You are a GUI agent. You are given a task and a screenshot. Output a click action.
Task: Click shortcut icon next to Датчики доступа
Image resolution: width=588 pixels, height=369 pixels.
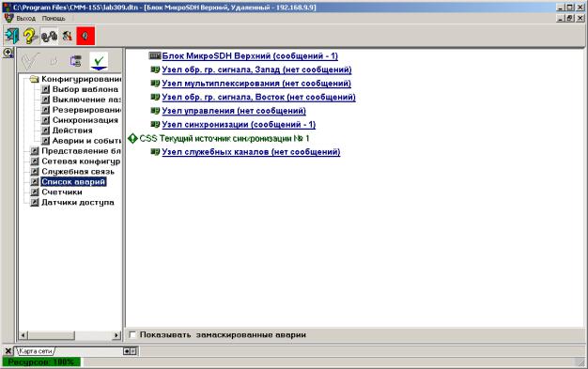(x=35, y=203)
